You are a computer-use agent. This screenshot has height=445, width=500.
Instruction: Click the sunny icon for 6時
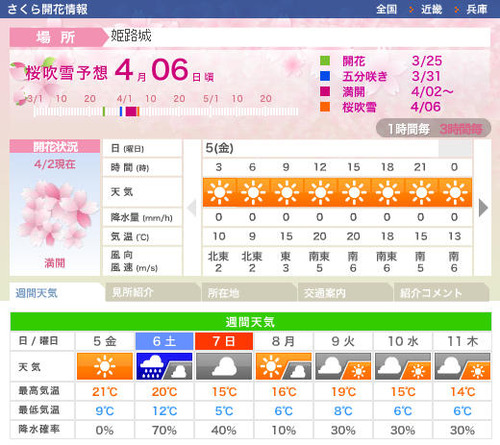tap(253, 192)
